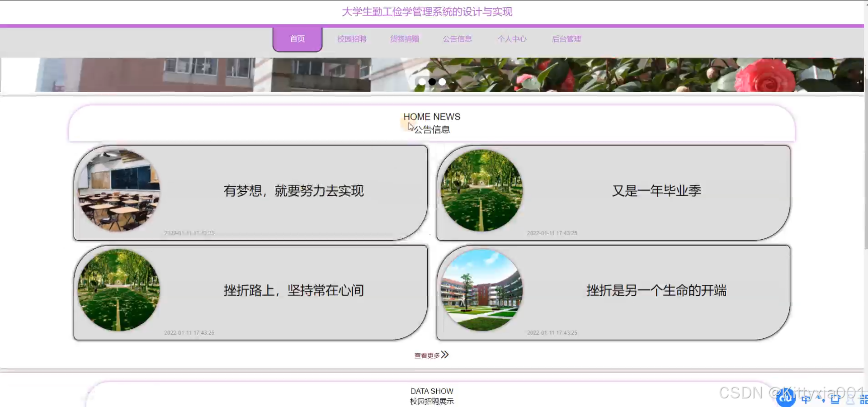The height and width of the screenshot is (407, 868).
Task: Open 个人中心 from the navigation bar
Action: (512, 39)
